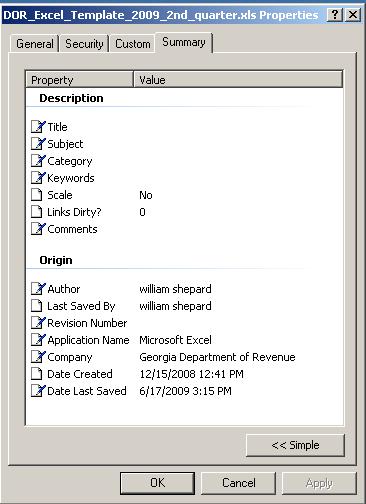Click the << Simple button

coord(295,445)
